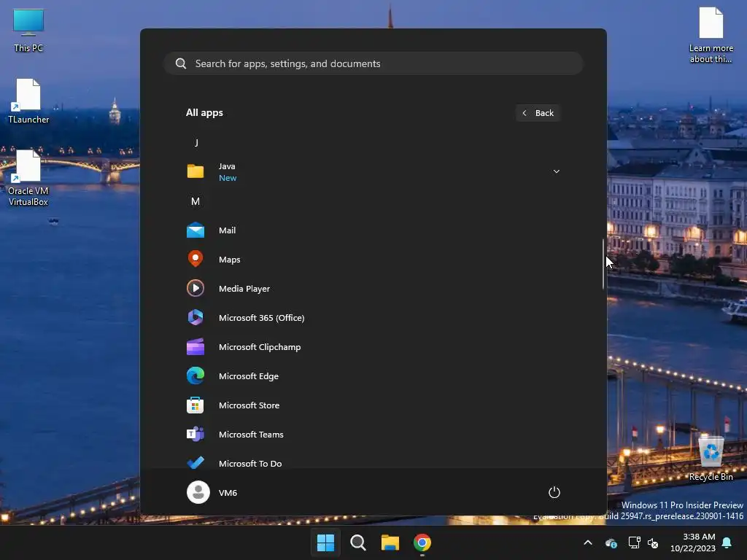Viewport: 747px width, 560px height.
Task: Click the 'Mail' app label
Action: (x=228, y=230)
